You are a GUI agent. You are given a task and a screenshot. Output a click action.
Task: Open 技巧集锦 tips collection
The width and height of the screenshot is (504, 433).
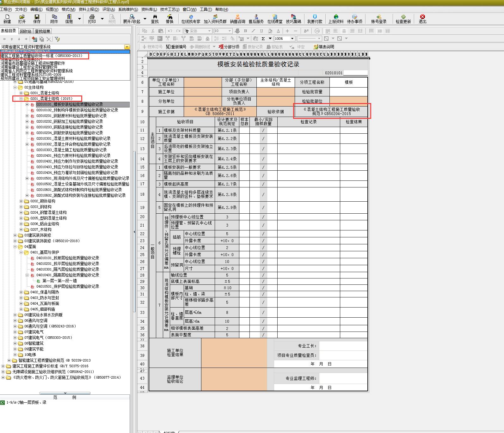coord(293,19)
